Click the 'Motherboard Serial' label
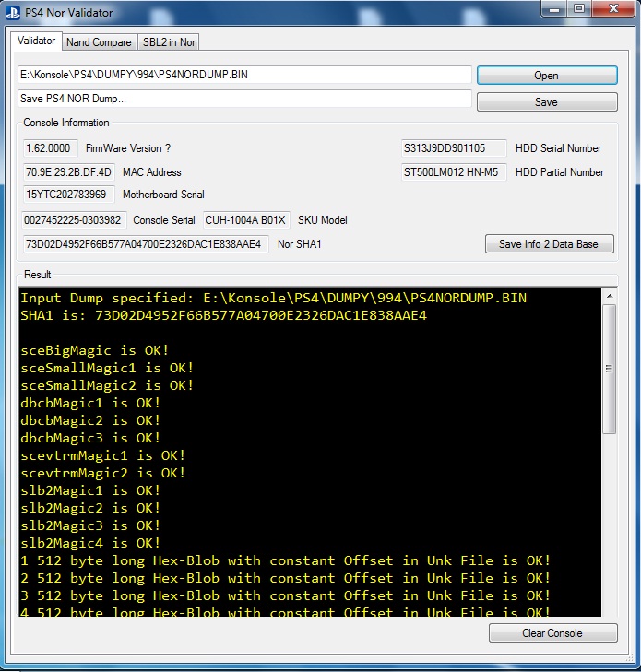The height and width of the screenshot is (672, 641). pyautogui.click(x=163, y=195)
